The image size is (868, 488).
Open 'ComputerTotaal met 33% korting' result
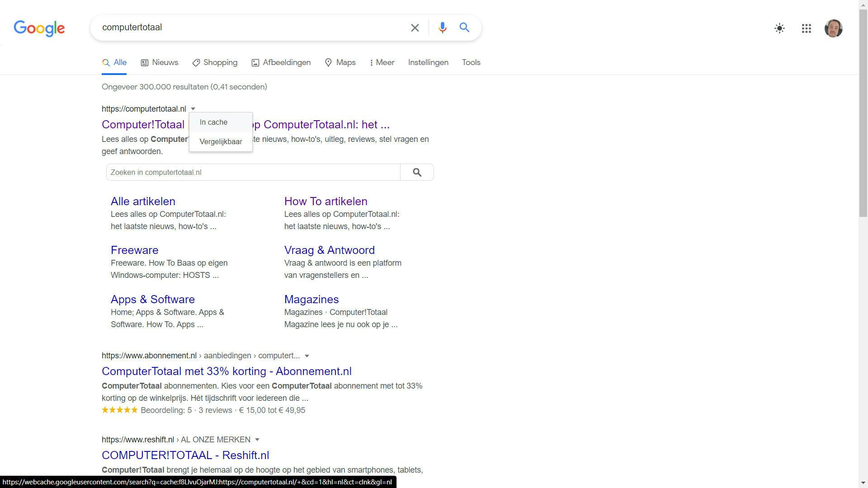[x=226, y=371]
